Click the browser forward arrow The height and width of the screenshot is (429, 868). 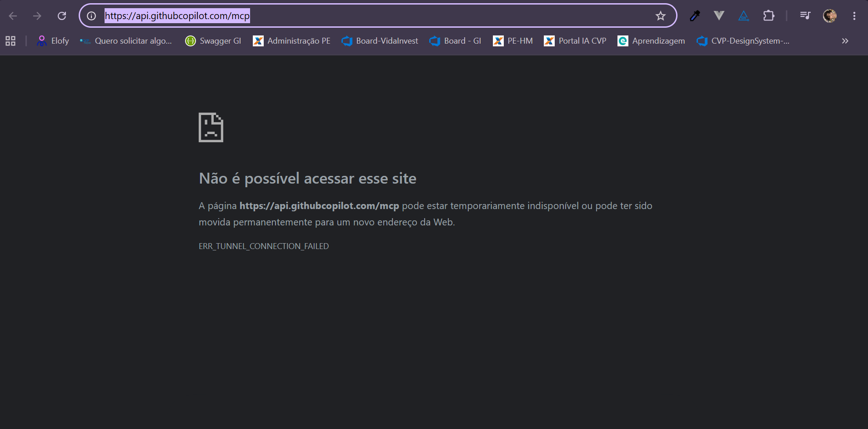(37, 16)
